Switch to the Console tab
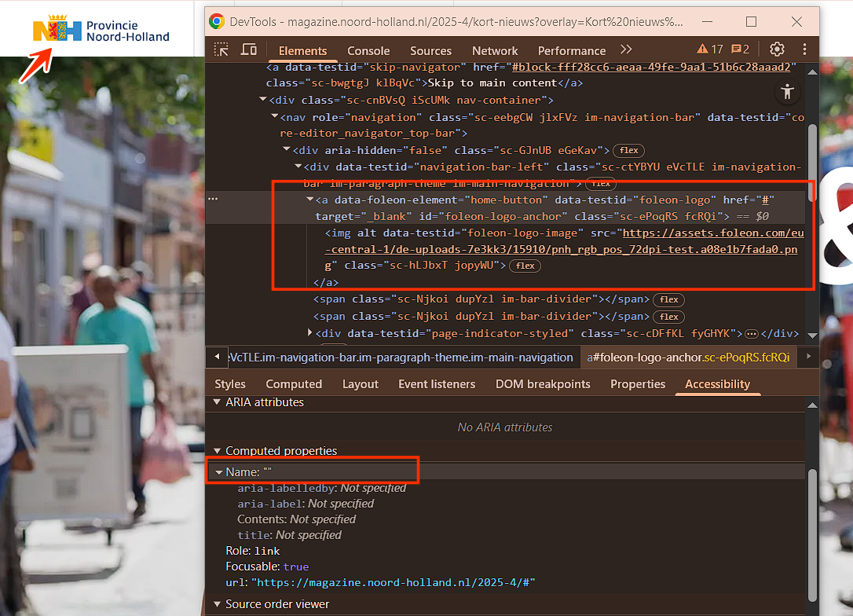Image resolution: width=853 pixels, height=616 pixels. 368,50
